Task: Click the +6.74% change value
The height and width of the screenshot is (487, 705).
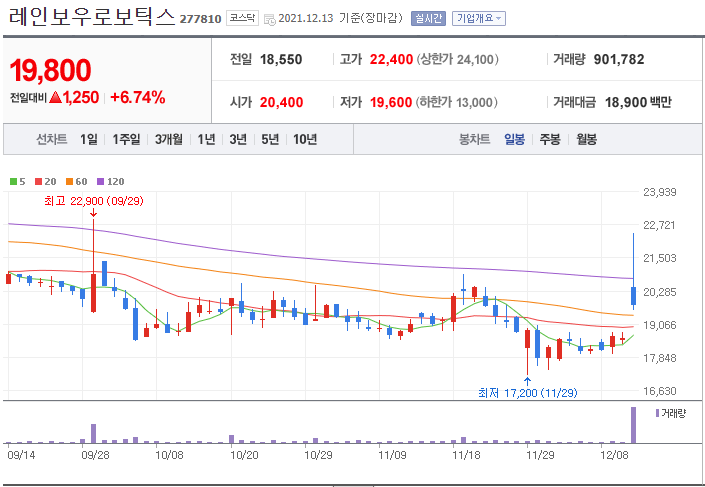Action: [x=138, y=97]
